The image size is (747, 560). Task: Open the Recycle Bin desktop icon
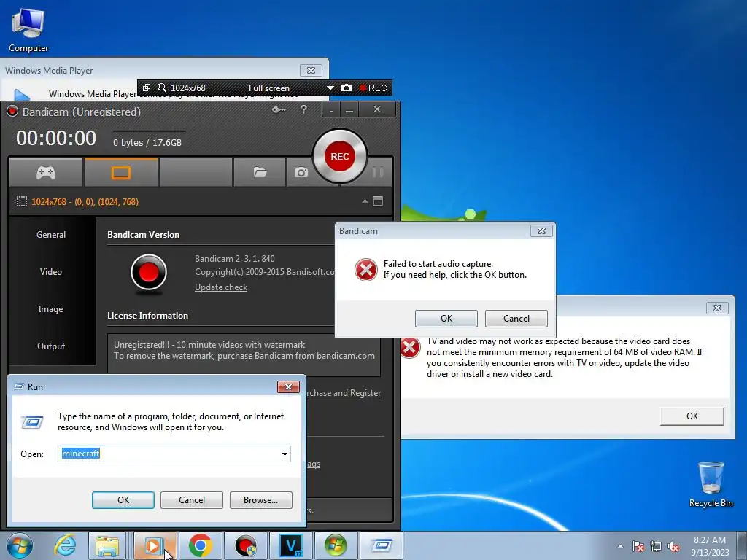[x=711, y=484]
